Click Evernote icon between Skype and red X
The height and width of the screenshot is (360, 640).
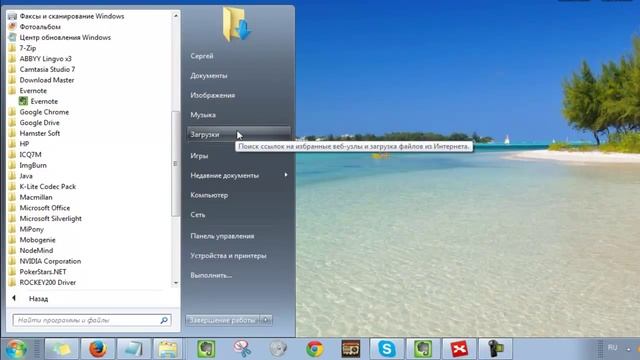[x=423, y=349]
